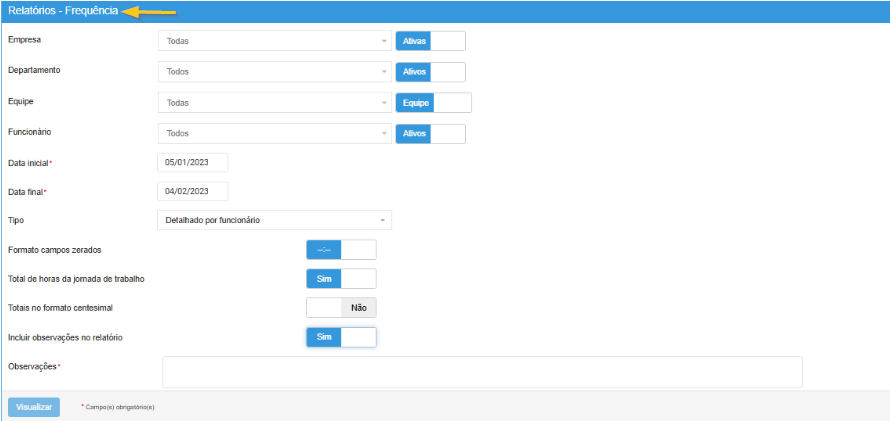
Task: Disable Total de horas da jornada toggle
Action: click(341, 278)
